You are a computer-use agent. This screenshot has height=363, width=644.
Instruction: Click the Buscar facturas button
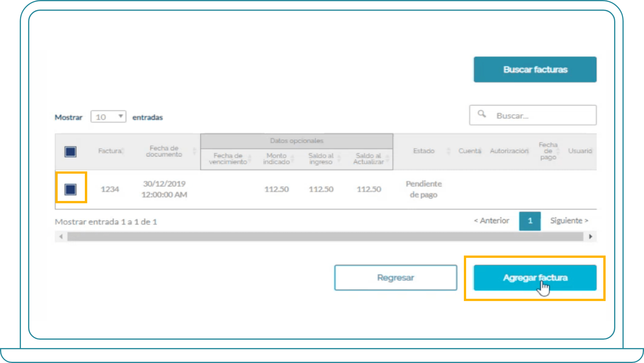pos(535,69)
